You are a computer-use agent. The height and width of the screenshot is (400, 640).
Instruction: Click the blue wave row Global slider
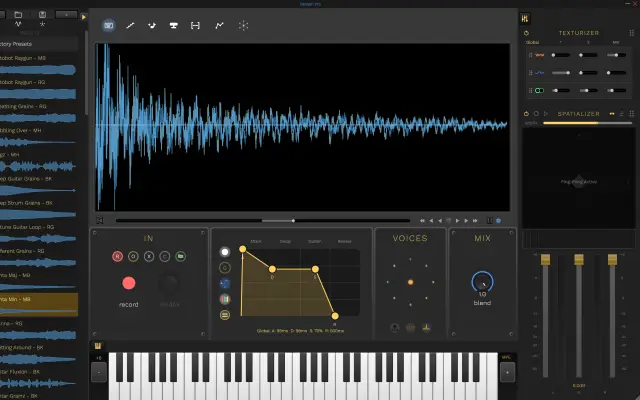pos(560,73)
